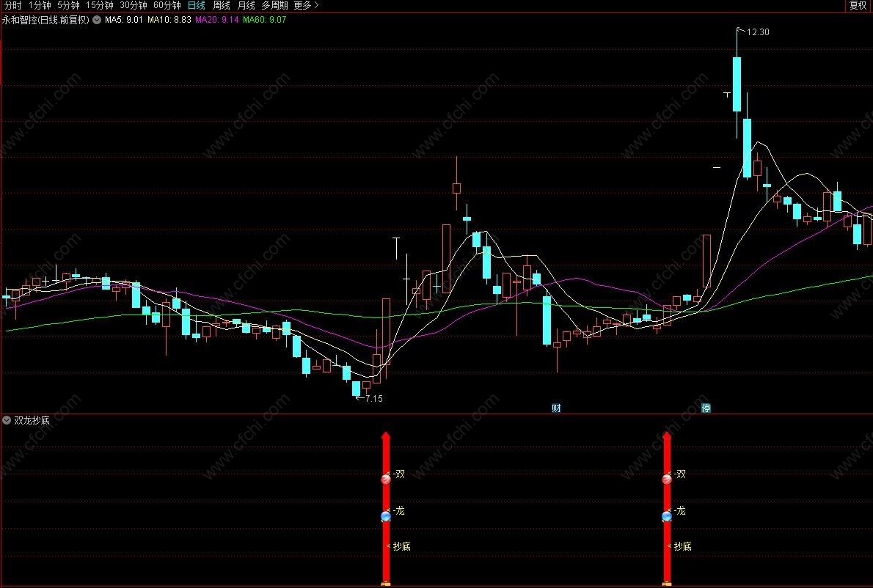Click the 永和智控(日线.前复权) title
Image resolution: width=873 pixels, height=588 pixels.
pos(45,20)
